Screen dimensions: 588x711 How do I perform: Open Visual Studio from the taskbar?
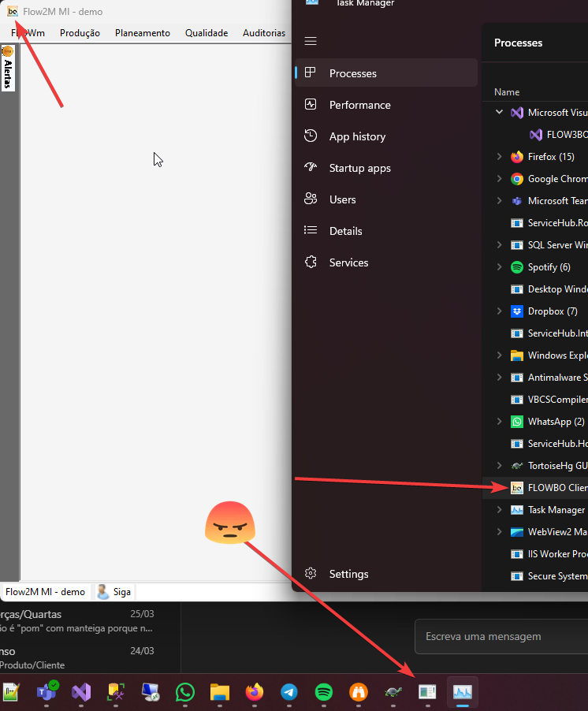(x=81, y=692)
